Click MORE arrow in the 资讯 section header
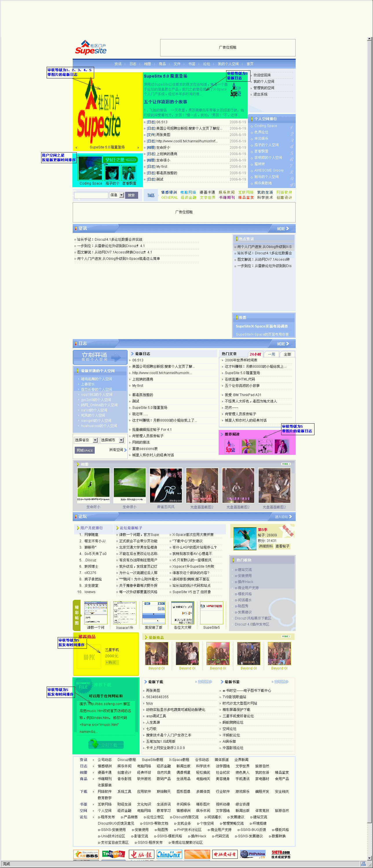This screenshot has height=868, width=373. tap(283, 229)
